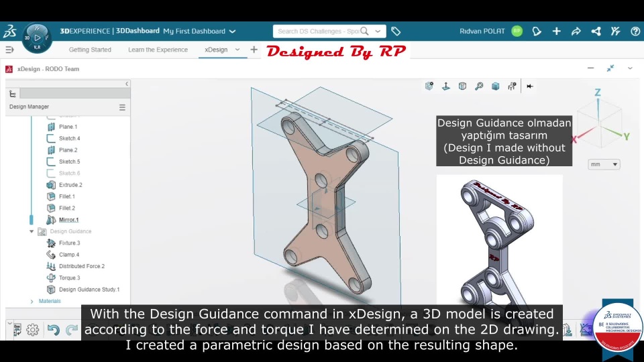Open the xDesign tab dropdown arrow
This screenshot has width=644, height=362.
[237, 50]
